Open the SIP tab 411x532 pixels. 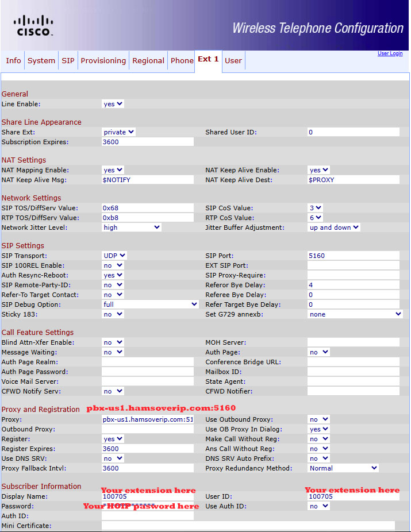[x=68, y=61]
